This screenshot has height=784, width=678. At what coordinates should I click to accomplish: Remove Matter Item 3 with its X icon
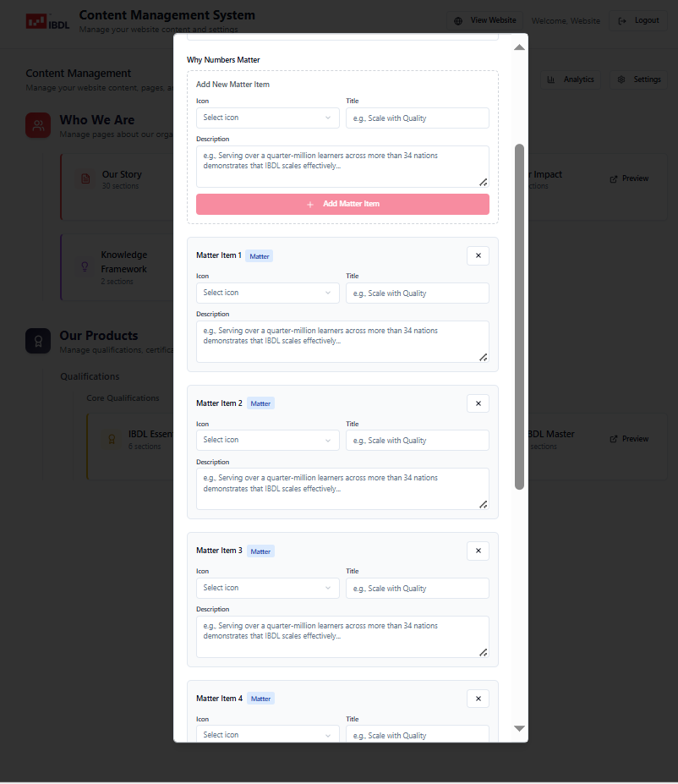(x=478, y=551)
